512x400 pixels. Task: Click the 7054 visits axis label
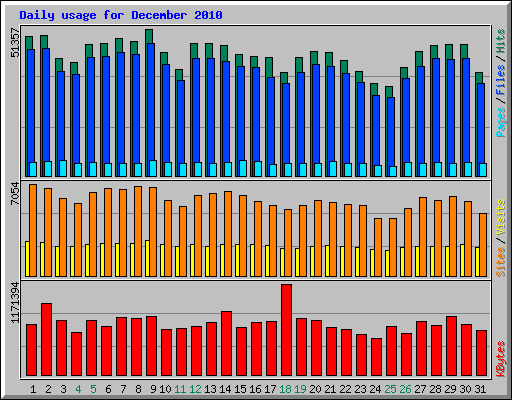(15, 194)
